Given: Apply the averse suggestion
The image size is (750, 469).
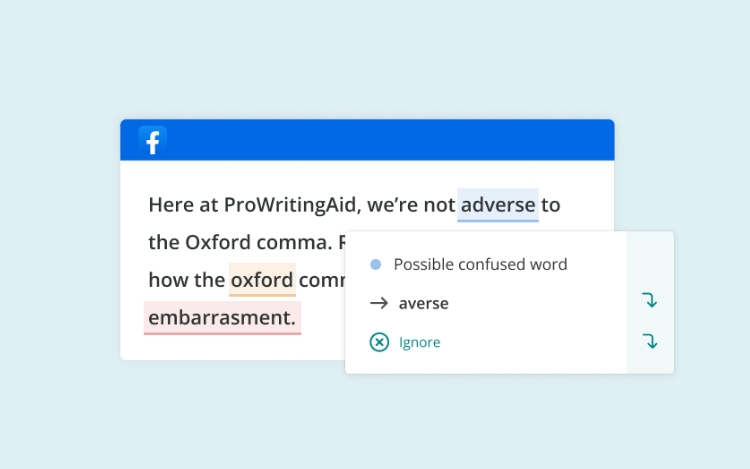Looking at the screenshot, I should click(424, 303).
